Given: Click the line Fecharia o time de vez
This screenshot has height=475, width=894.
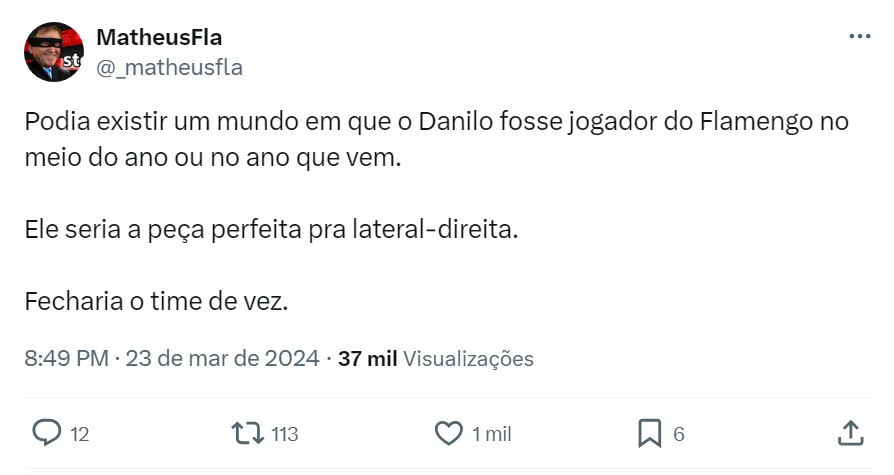Looking at the screenshot, I should (x=156, y=300).
